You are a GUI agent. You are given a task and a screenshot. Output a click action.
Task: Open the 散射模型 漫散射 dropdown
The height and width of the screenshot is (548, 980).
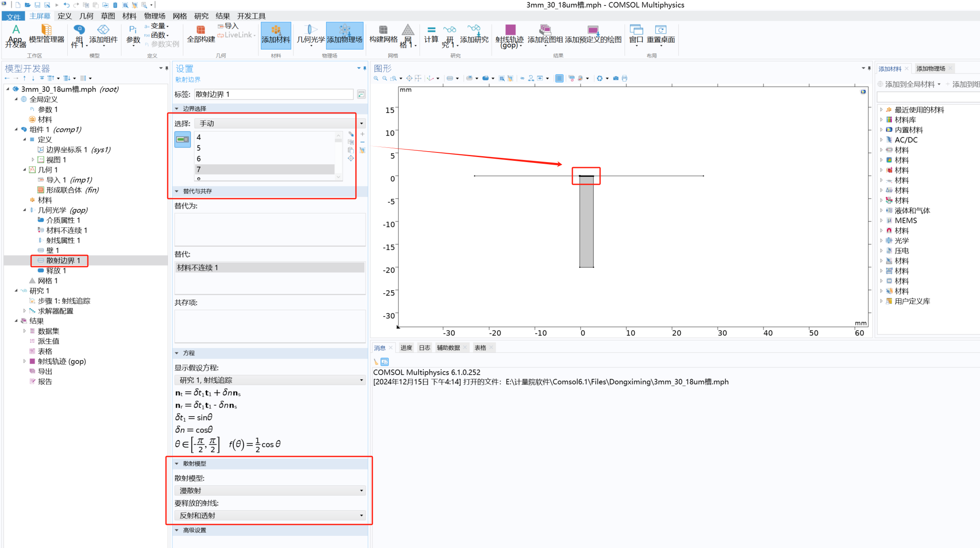(x=269, y=490)
